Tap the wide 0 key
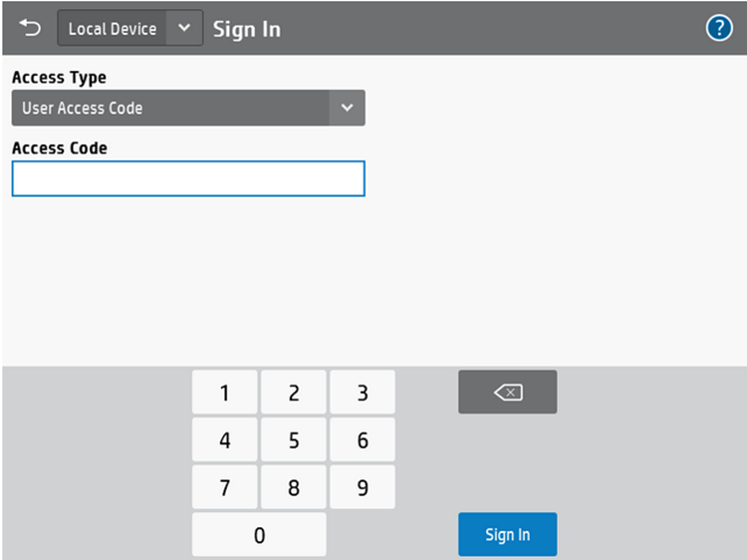This screenshot has height=560, width=747. (259, 535)
